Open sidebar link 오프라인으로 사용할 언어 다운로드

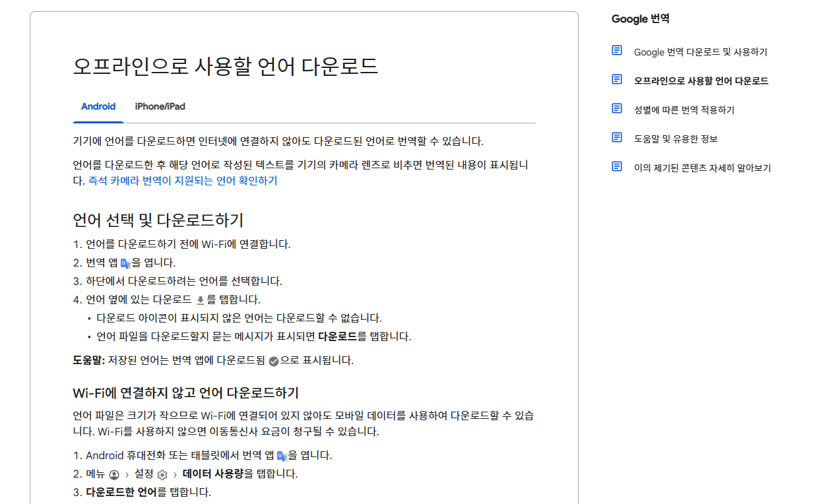coord(701,81)
